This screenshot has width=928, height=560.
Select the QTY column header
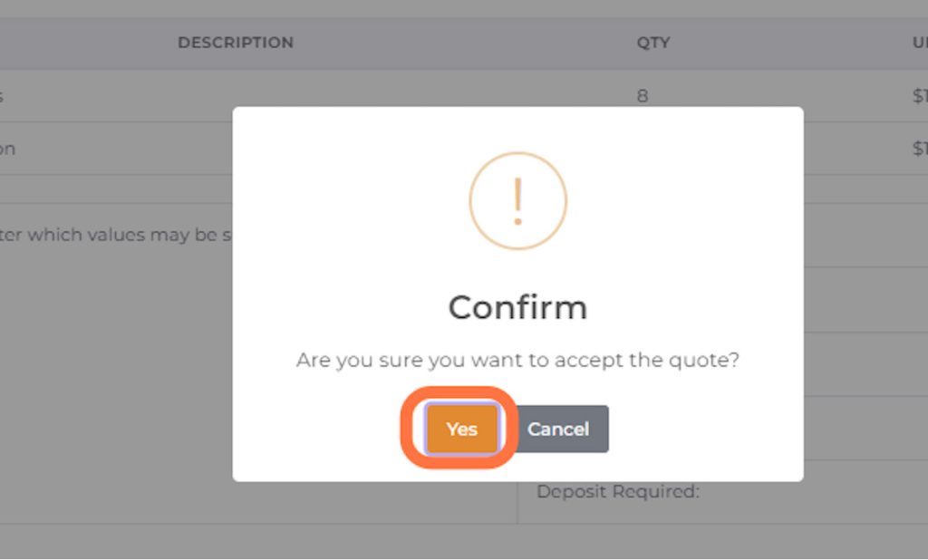654,42
